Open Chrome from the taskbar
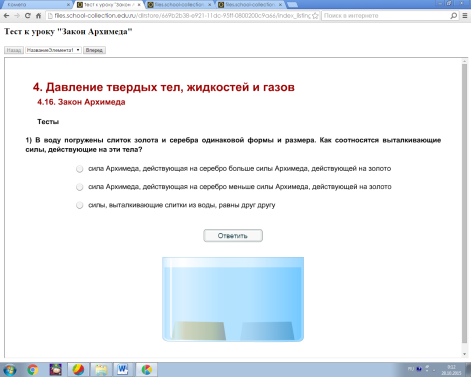The height and width of the screenshot is (377, 471). [33, 370]
